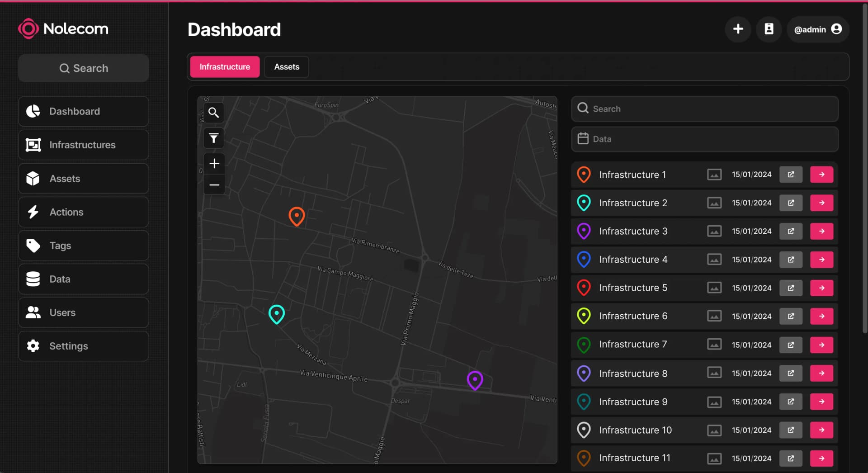868x473 pixels.
Task: Go to Infrastructure 5 details arrow
Action: pyautogui.click(x=821, y=288)
